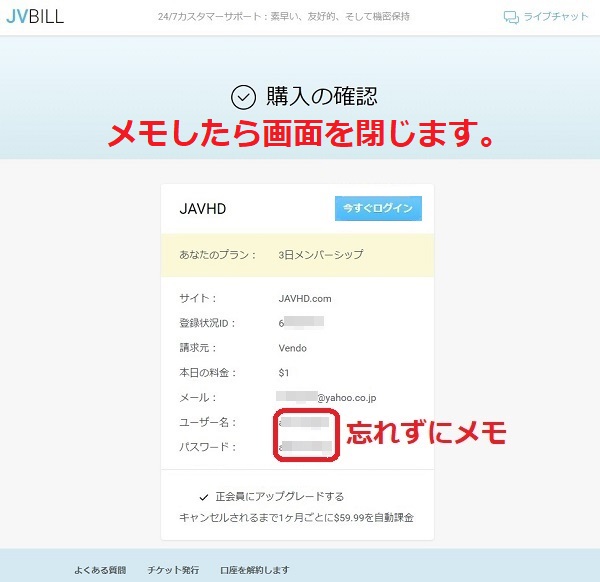Click the あなたのプラン label
The height and width of the screenshot is (582, 600).
[x=218, y=255]
